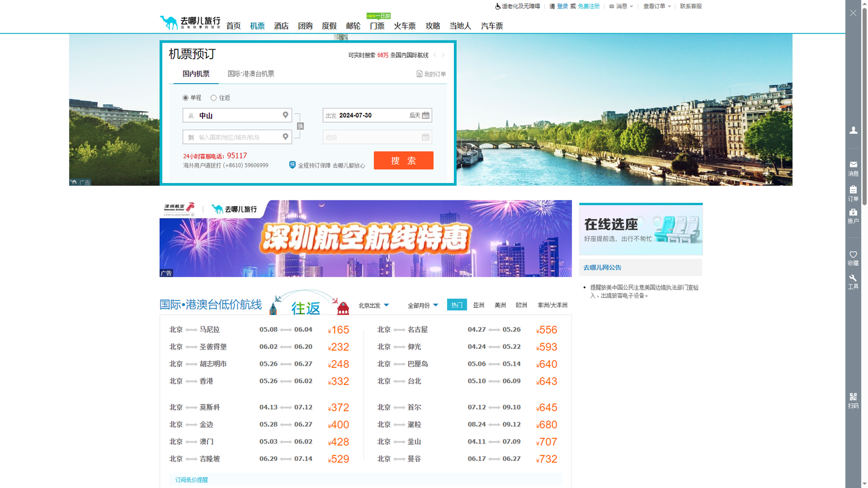Open 在线选座 seat selection banner
Screen dimensions: 868x488
(641, 230)
